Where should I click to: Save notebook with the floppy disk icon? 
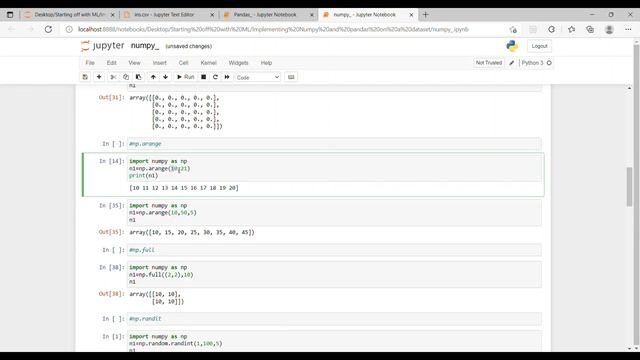click(x=85, y=77)
